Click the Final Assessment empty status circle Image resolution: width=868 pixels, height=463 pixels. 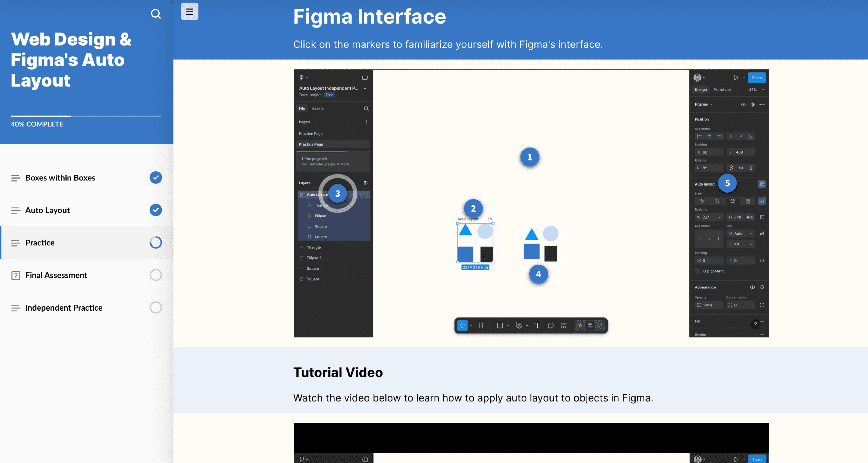156,275
